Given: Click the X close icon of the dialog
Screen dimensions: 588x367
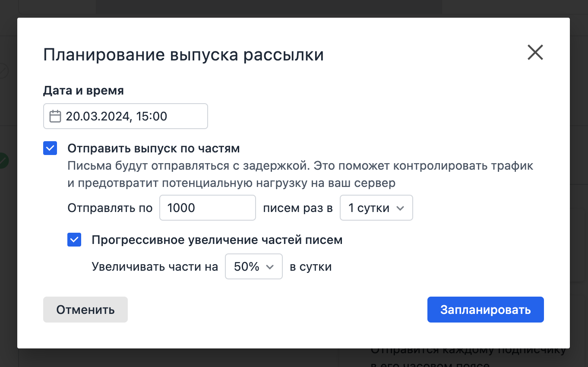Looking at the screenshot, I should (x=535, y=52).
